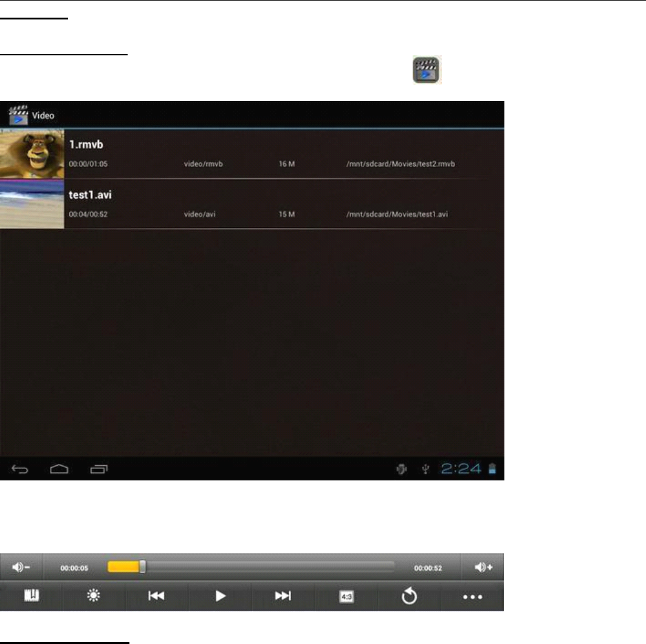The image size is (646, 644).
Task: Click the Video app clapperboard icon in title bar
Action: tap(18, 114)
